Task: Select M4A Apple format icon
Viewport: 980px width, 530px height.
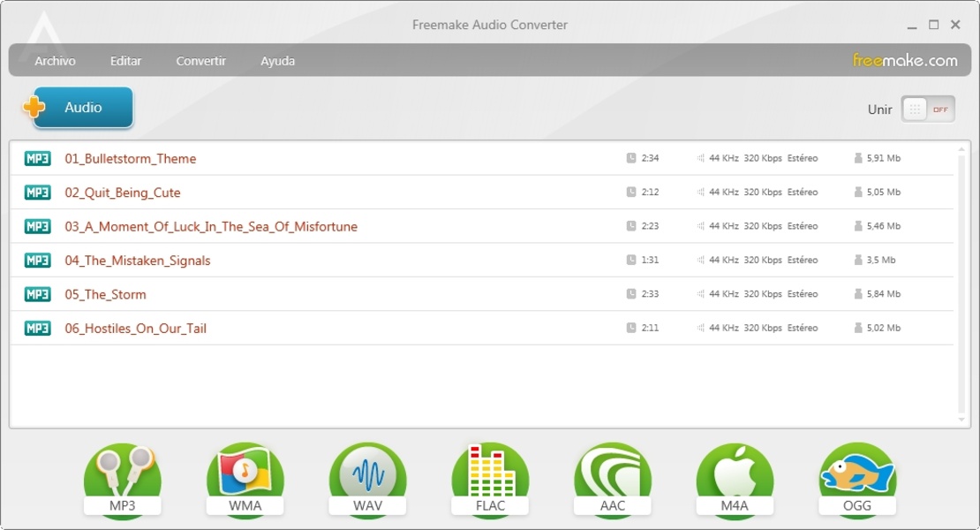Action: [735, 481]
